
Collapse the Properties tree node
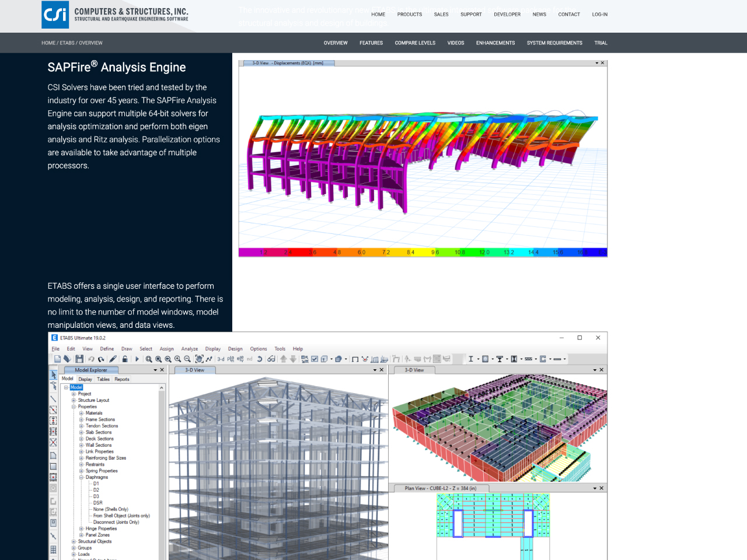[x=74, y=407]
